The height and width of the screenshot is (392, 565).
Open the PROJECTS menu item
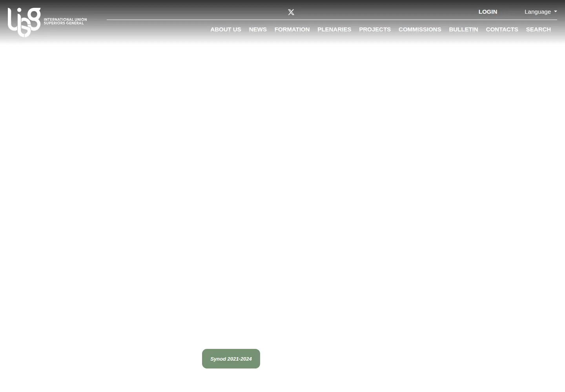375,29
